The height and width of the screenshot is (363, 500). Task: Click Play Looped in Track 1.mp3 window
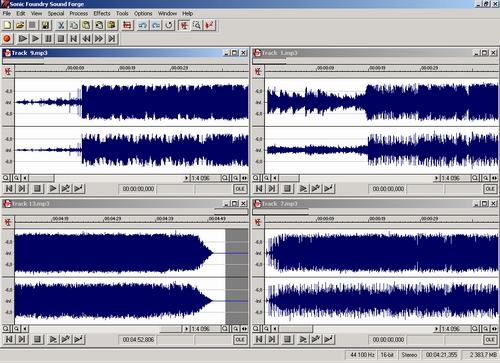[x=315, y=189]
